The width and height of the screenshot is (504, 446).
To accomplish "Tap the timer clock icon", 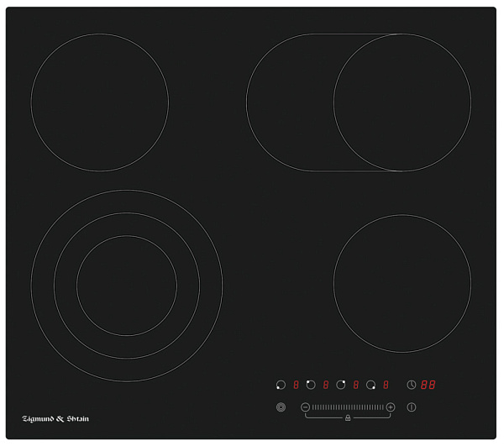I will point(412,385).
